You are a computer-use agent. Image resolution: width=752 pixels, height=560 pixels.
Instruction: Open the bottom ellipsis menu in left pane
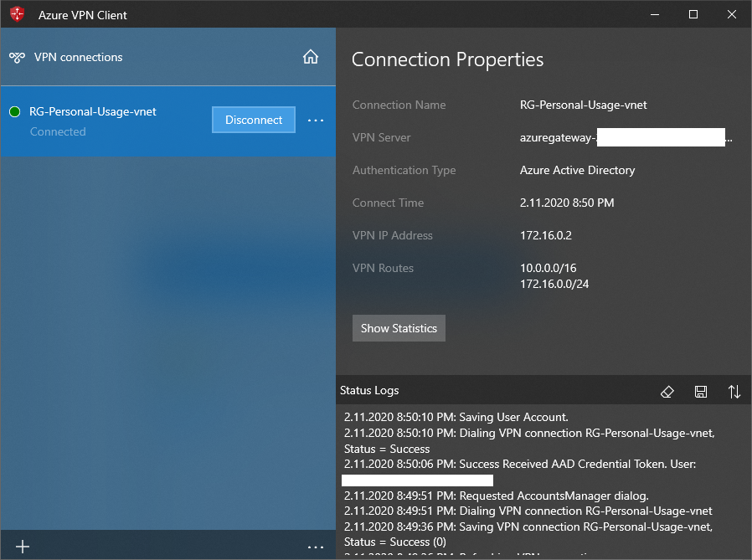coord(316,547)
